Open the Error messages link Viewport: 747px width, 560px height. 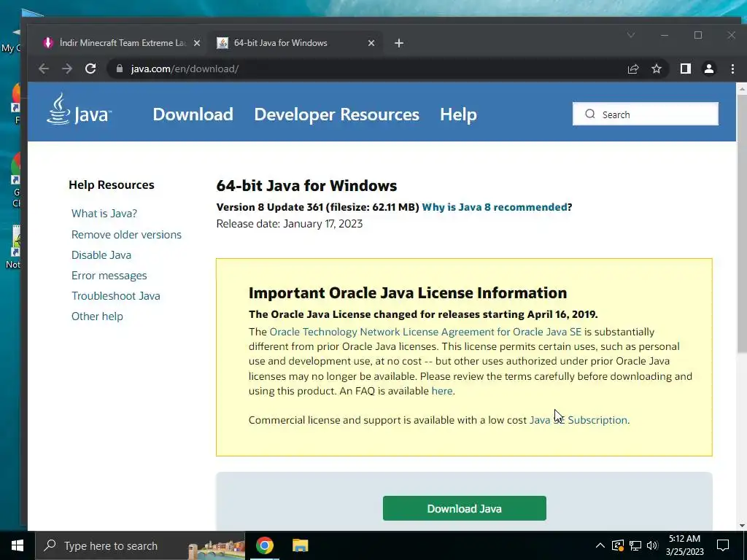(109, 275)
